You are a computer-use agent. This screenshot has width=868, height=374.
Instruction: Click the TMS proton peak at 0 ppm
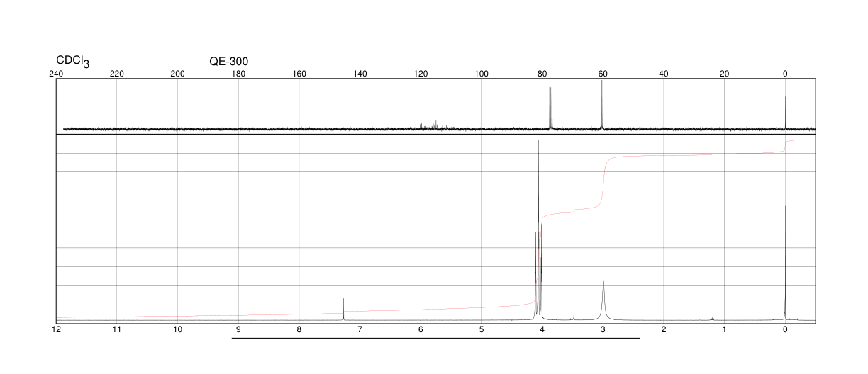(785, 263)
